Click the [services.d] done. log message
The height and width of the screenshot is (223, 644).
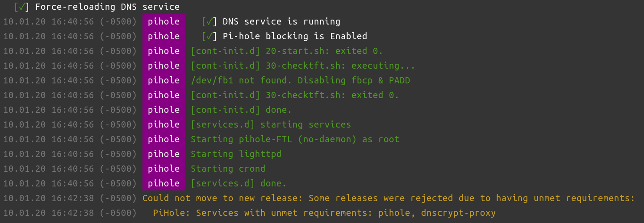coord(238,183)
